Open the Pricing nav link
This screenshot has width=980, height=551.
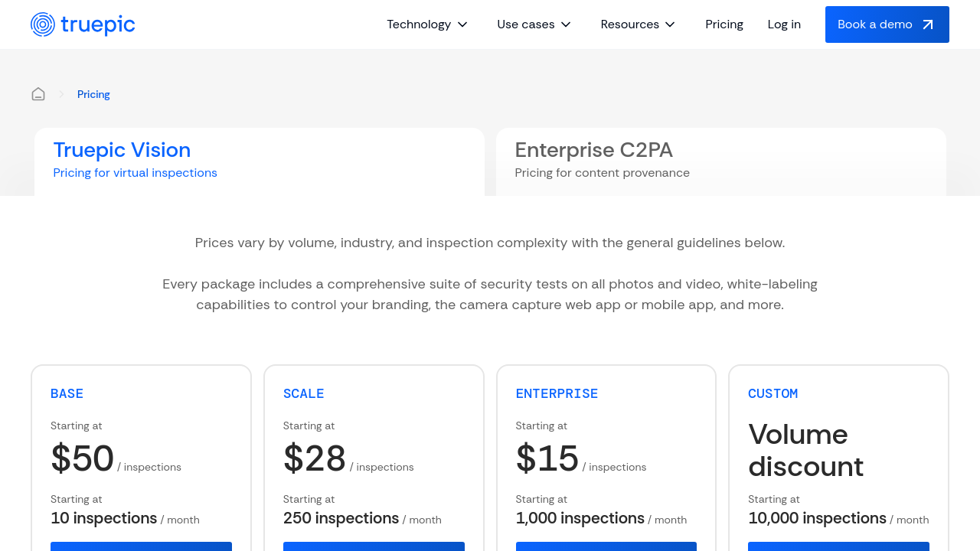724,24
